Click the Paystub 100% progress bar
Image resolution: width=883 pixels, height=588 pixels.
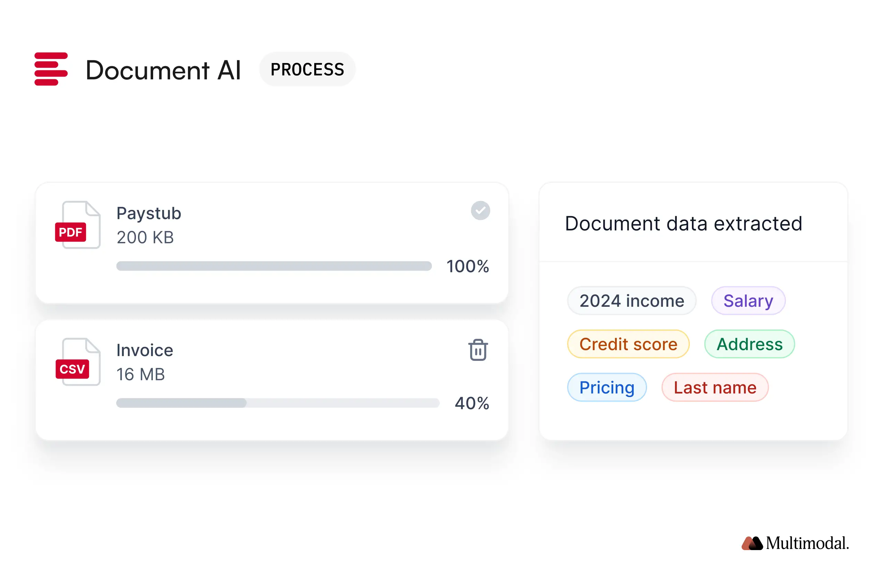pyautogui.click(x=274, y=266)
